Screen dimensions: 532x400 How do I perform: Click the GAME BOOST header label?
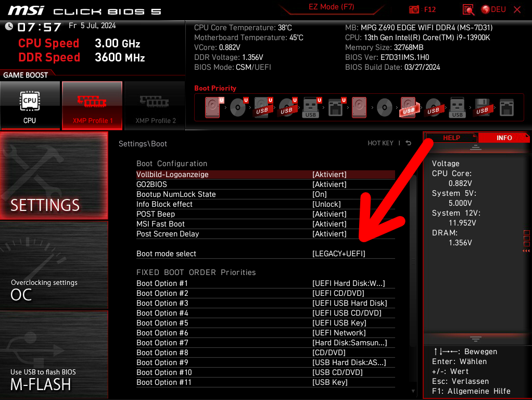[26, 75]
